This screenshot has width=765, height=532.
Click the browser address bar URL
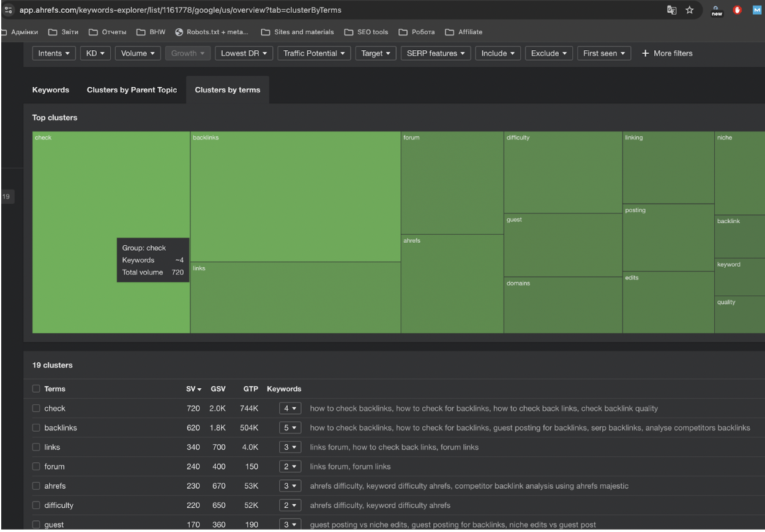tap(181, 10)
